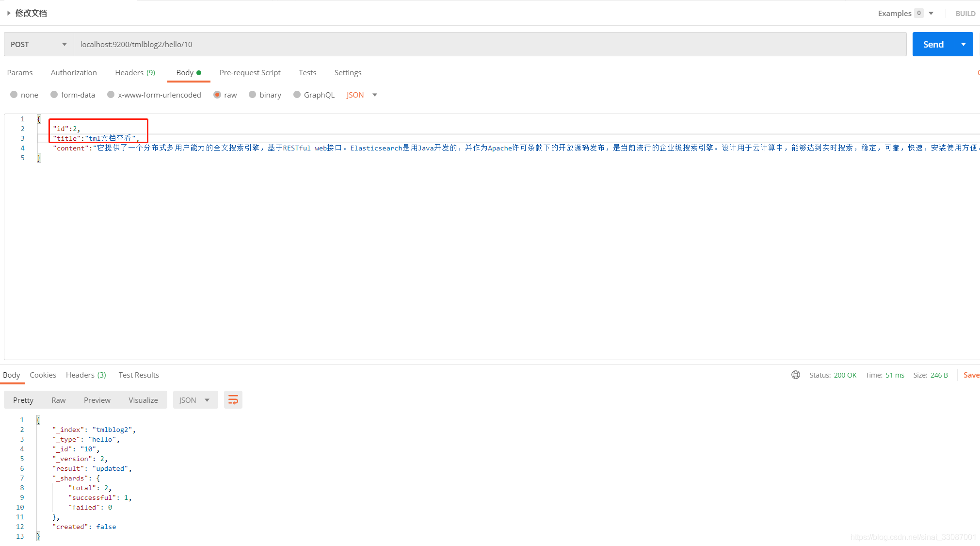Toggle the GraphQL body option
The height and width of the screenshot is (546, 980).
pyautogui.click(x=297, y=94)
